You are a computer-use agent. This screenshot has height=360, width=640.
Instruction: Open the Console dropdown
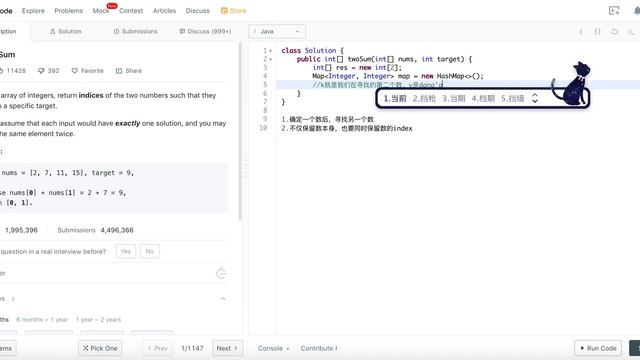(x=273, y=348)
